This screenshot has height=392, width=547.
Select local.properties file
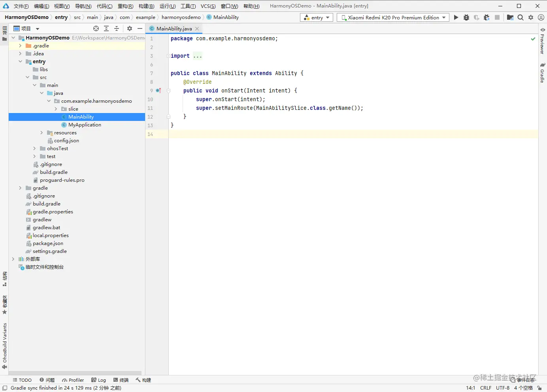click(x=51, y=236)
